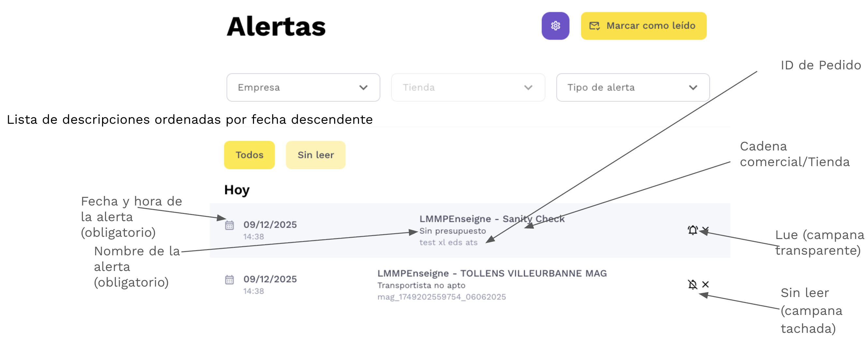This screenshot has width=868, height=340.
Task: Click the calendar icon on the second alert
Action: (229, 280)
